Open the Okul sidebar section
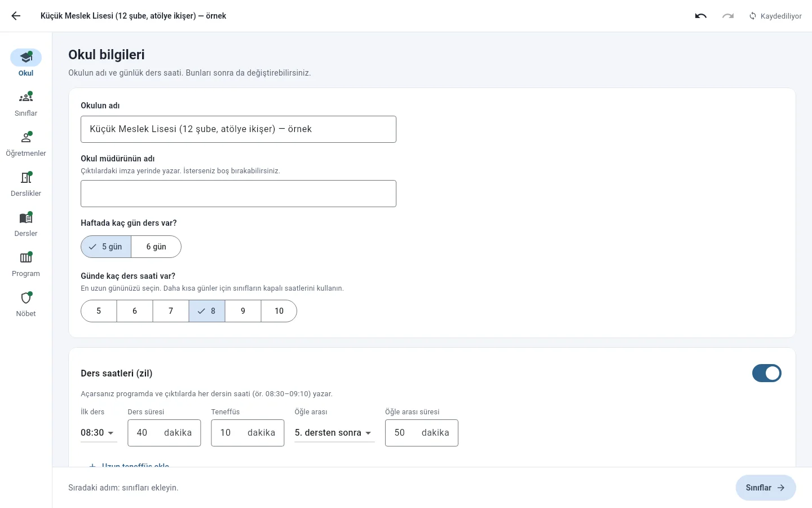Image resolution: width=812 pixels, height=508 pixels. pyautogui.click(x=26, y=63)
